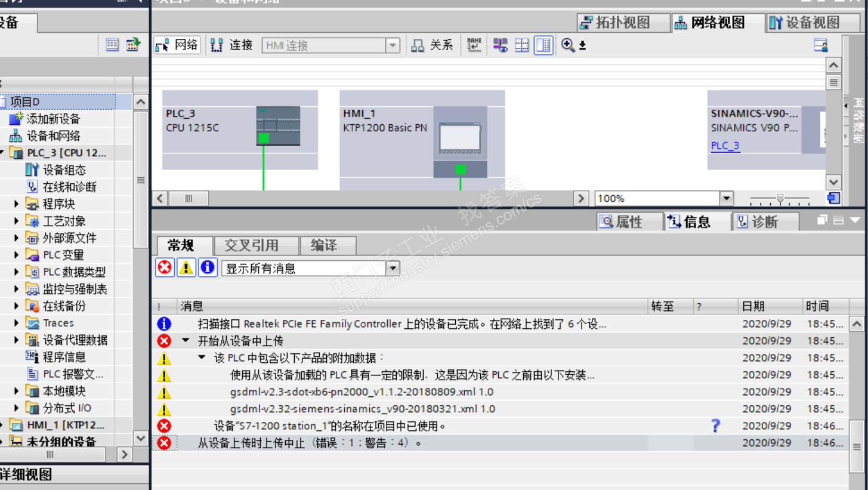Switch to the 拓扑视图 tab

tap(622, 23)
